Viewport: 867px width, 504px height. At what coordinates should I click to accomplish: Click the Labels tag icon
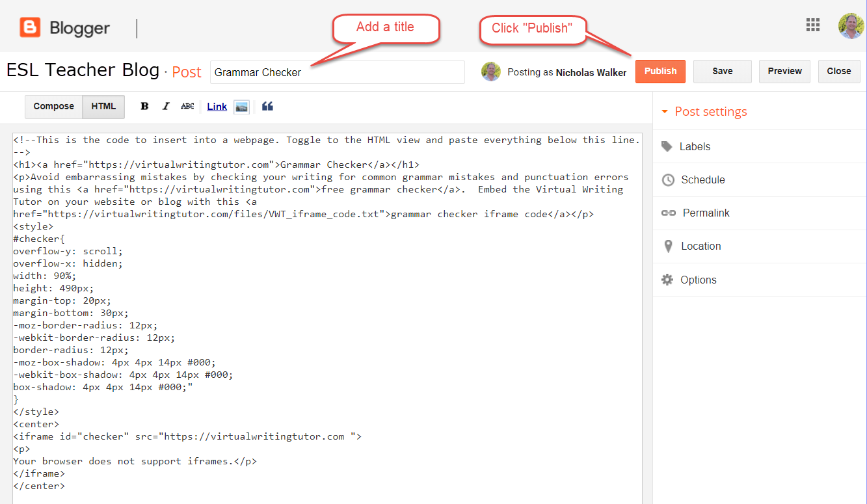(667, 146)
